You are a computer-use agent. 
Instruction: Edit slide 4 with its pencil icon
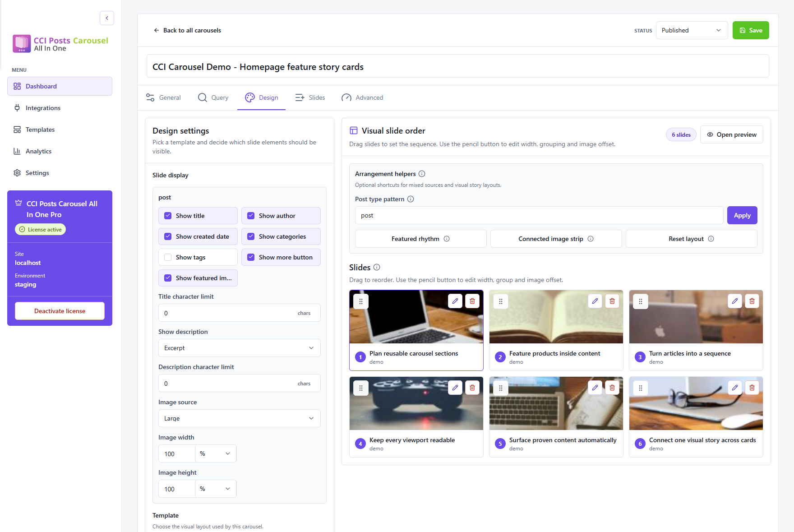[455, 388]
